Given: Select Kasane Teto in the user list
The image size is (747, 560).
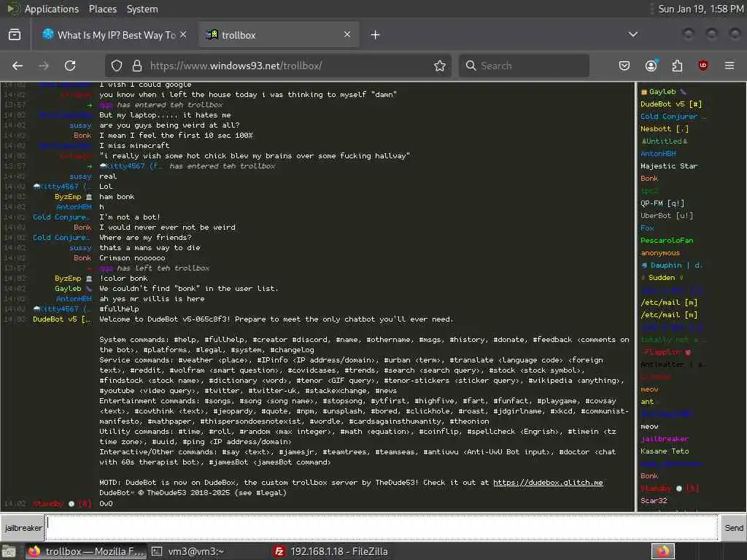Looking at the screenshot, I should tap(665, 451).
